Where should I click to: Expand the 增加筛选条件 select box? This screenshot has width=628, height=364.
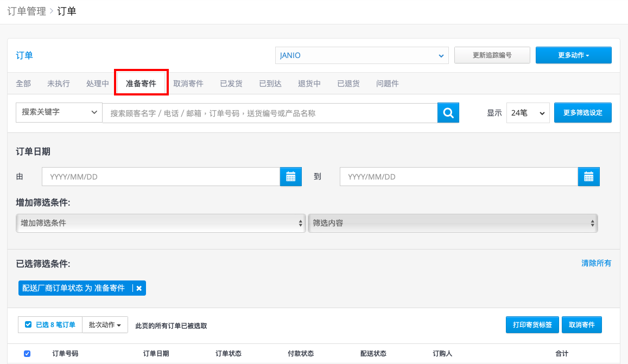[161, 223]
